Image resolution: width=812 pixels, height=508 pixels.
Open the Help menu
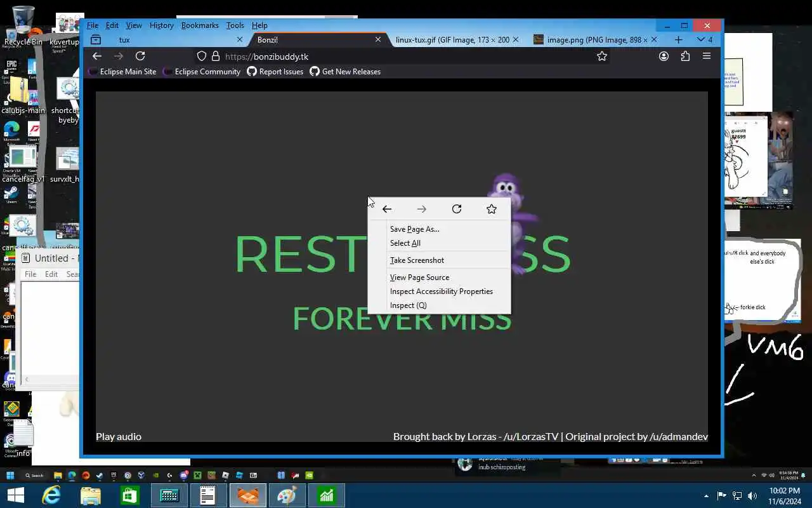pyautogui.click(x=259, y=25)
